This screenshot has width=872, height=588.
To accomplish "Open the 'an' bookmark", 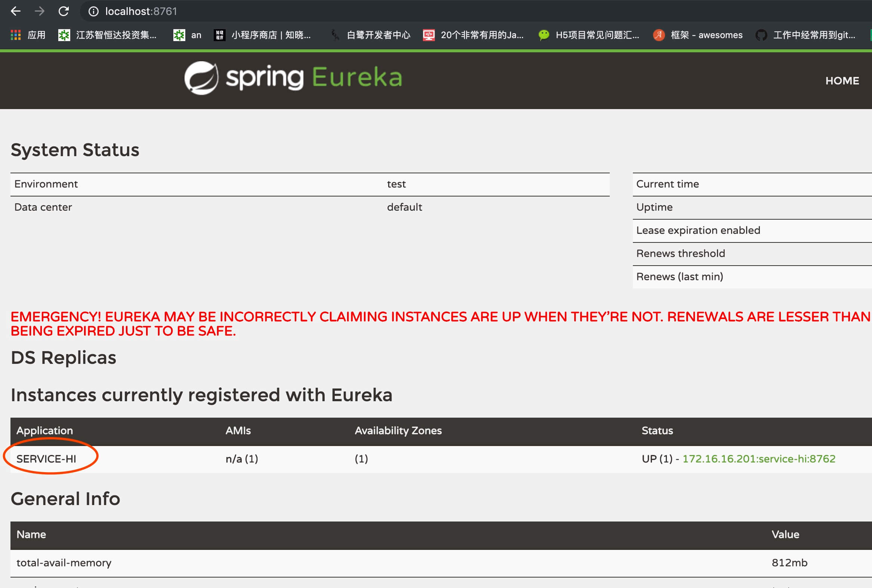I will click(x=187, y=35).
